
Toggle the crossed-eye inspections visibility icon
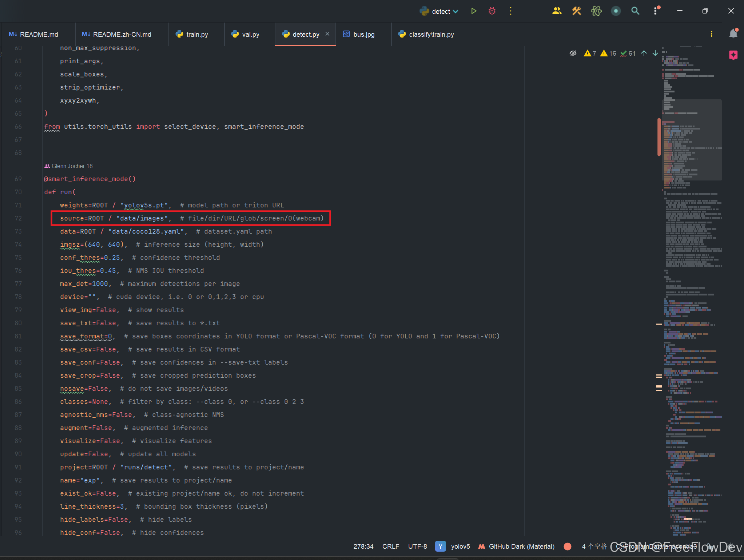pyautogui.click(x=573, y=53)
